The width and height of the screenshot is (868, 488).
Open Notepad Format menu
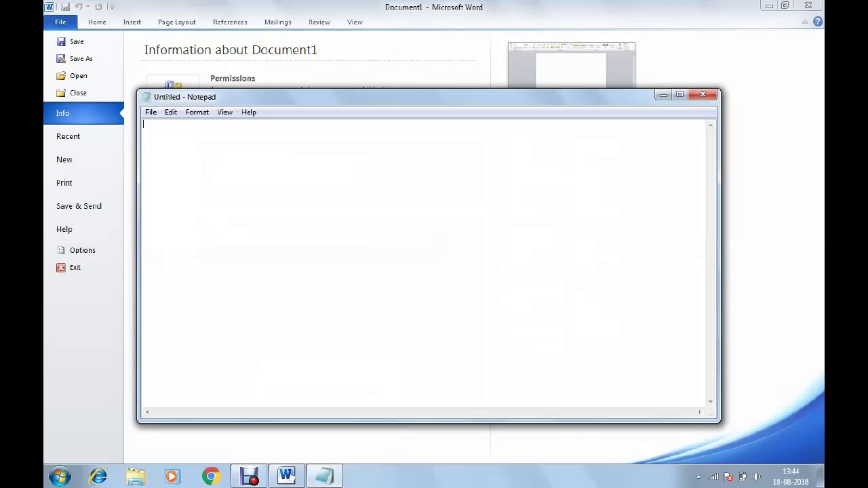tap(197, 112)
